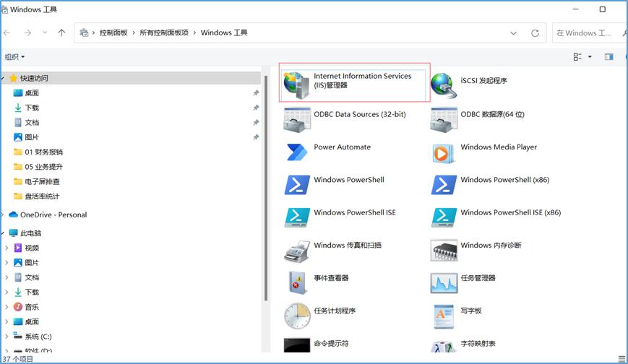The height and width of the screenshot is (364, 628).
Task: Go up one folder level
Action: [61, 32]
